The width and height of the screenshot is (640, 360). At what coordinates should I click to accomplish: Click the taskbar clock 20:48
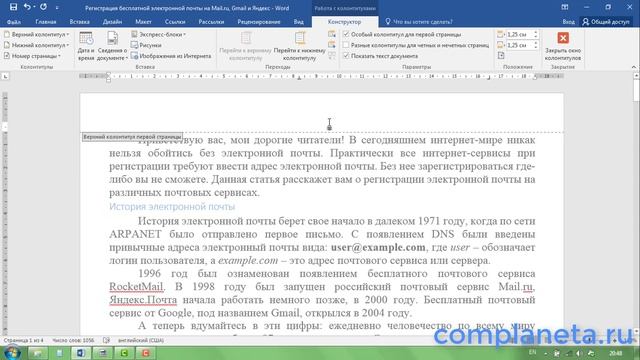pyautogui.click(x=616, y=353)
